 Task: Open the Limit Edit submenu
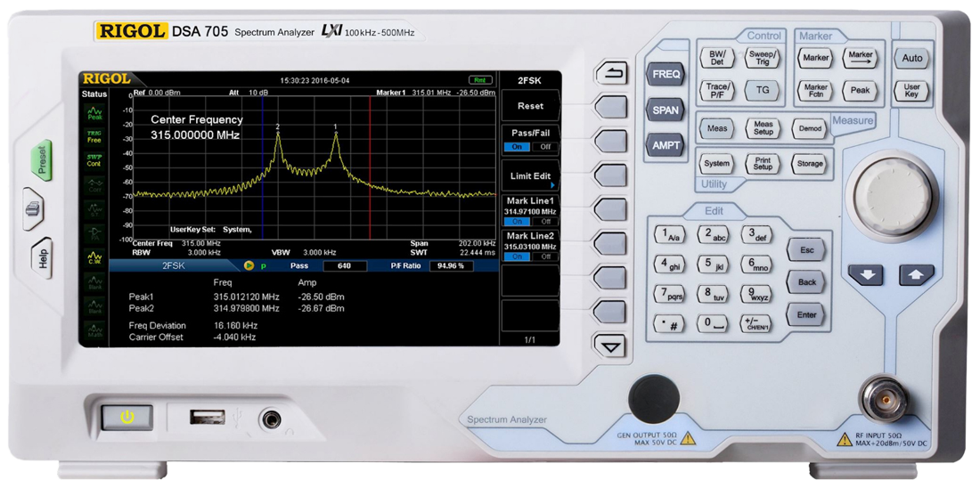pyautogui.click(x=530, y=177)
